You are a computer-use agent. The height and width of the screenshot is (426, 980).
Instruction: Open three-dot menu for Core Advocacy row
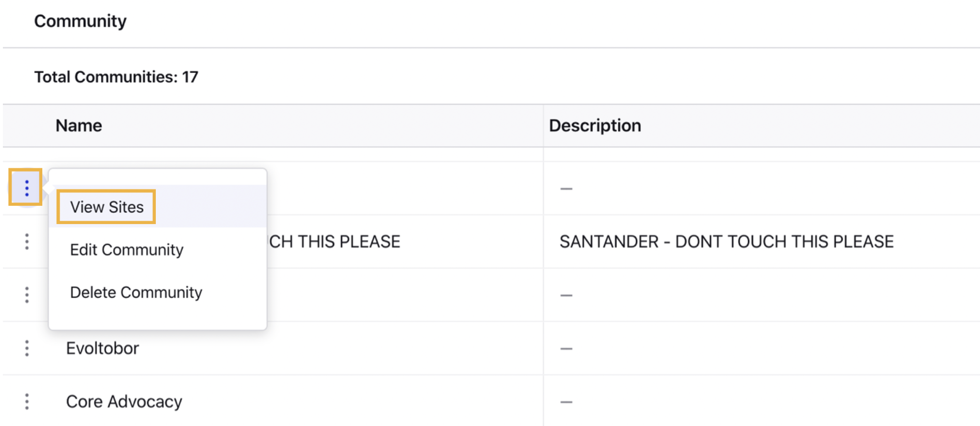27,401
